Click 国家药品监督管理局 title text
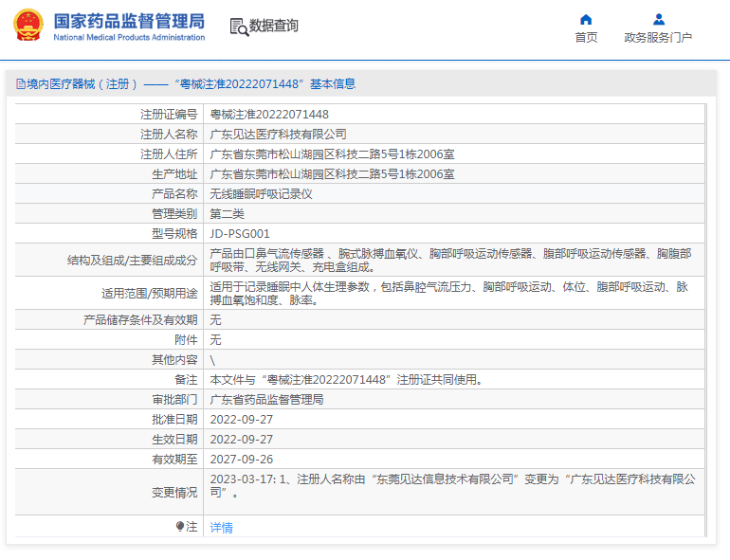 129,22
